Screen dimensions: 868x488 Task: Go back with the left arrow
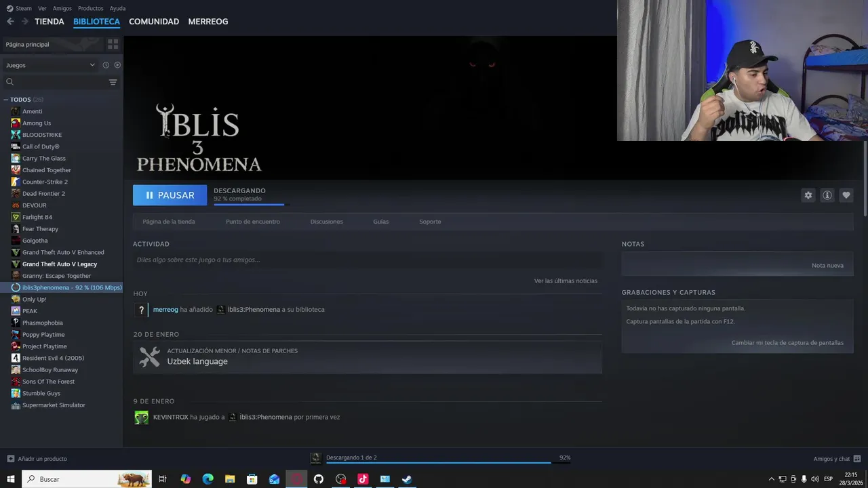(10, 22)
